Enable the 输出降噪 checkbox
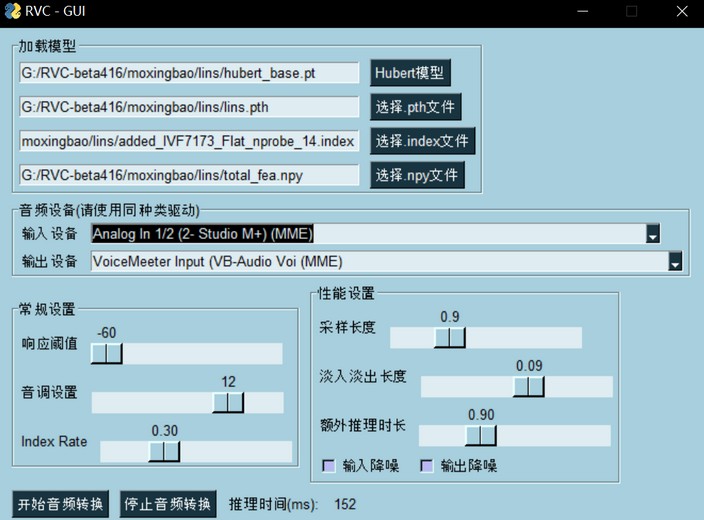This screenshot has width=704, height=520. 427,466
